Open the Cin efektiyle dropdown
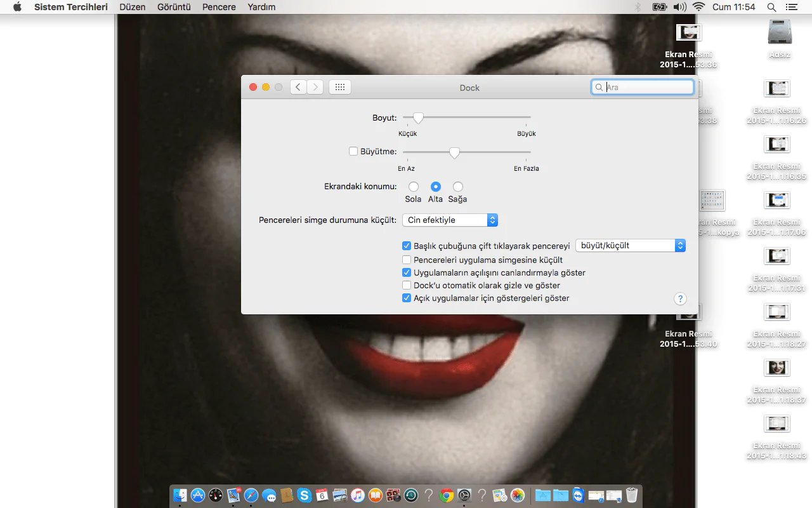The width and height of the screenshot is (812, 508). (450, 220)
